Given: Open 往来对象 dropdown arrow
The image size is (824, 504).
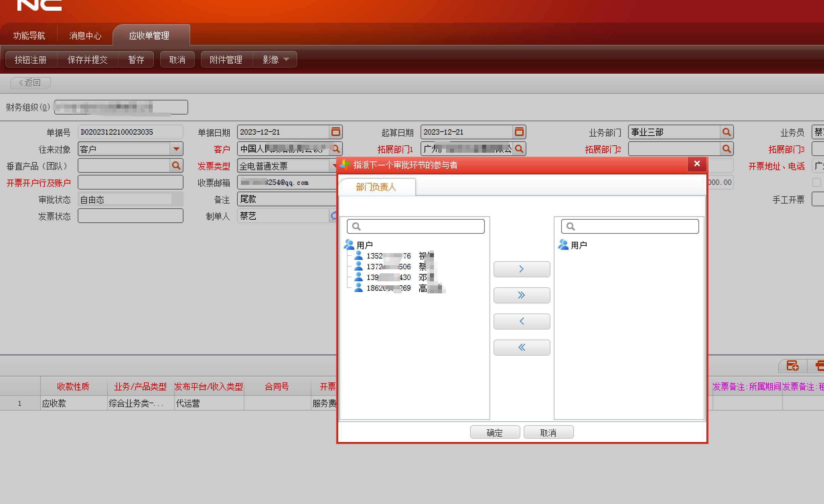Looking at the screenshot, I should 176,149.
